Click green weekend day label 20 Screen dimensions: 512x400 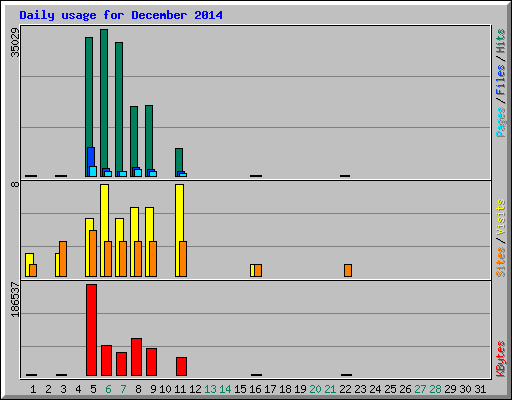pos(315,389)
